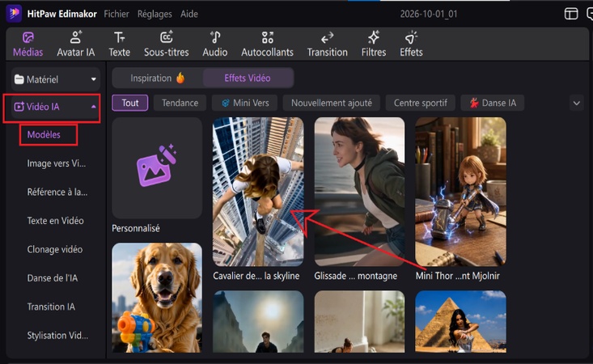Open Texte en Vidéo sidebar item
The height and width of the screenshot is (364, 593).
click(x=55, y=221)
